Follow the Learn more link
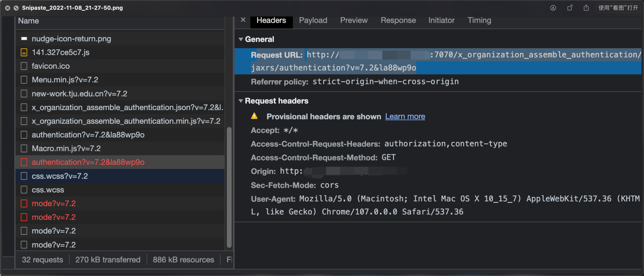 tap(405, 116)
